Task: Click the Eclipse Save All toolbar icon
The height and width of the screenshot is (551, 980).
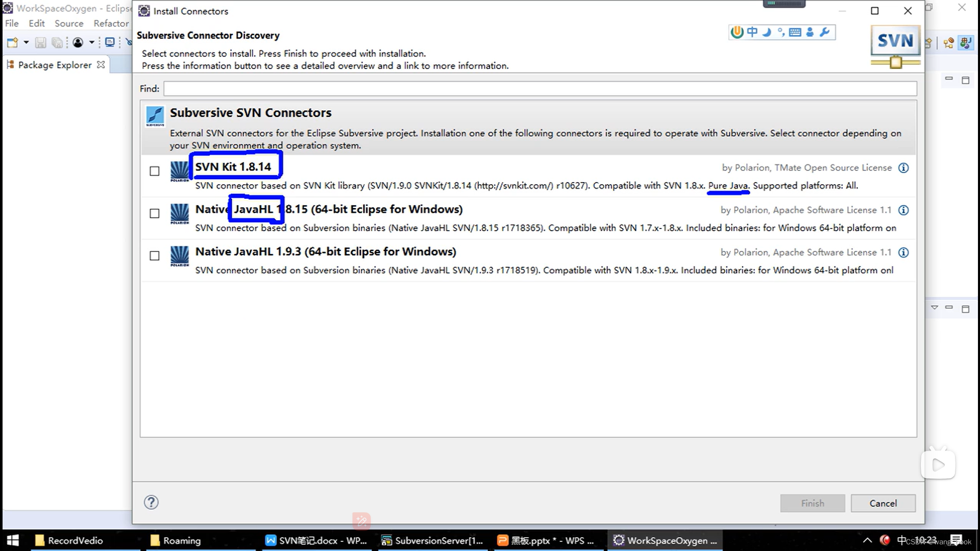Action: pos(57,43)
